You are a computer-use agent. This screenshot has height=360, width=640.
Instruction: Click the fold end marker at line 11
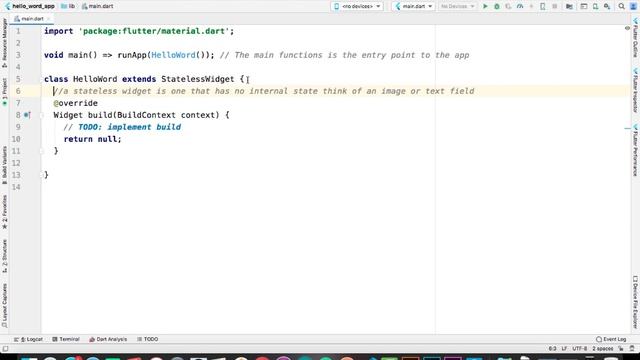tap(42, 151)
